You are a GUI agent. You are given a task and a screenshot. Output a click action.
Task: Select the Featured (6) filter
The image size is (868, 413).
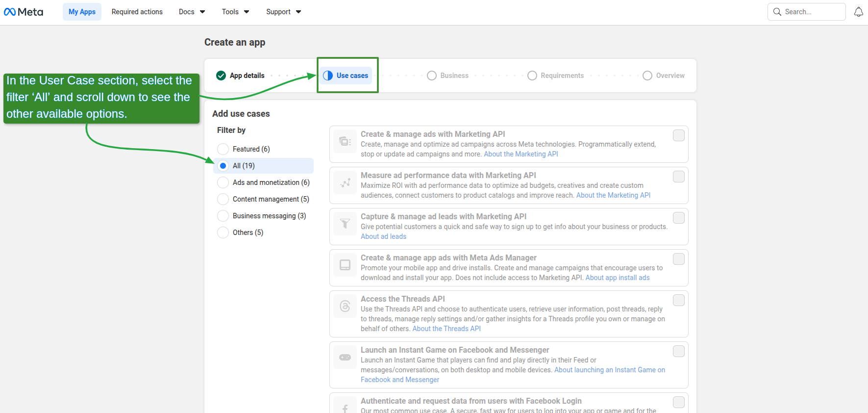[223, 149]
